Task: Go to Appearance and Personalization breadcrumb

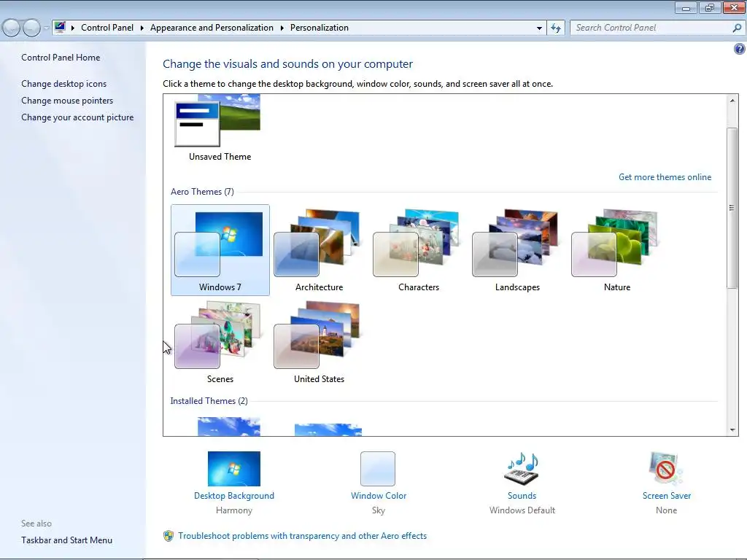Action: 212,28
